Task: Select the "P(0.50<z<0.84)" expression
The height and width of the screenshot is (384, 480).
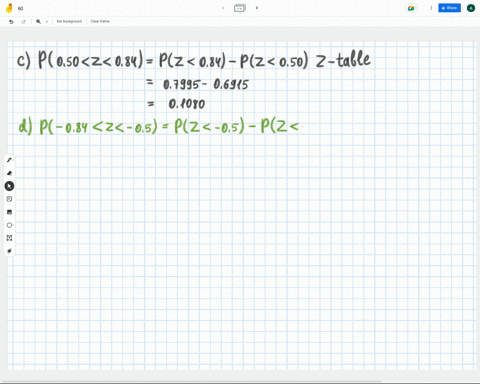Action: [91, 60]
